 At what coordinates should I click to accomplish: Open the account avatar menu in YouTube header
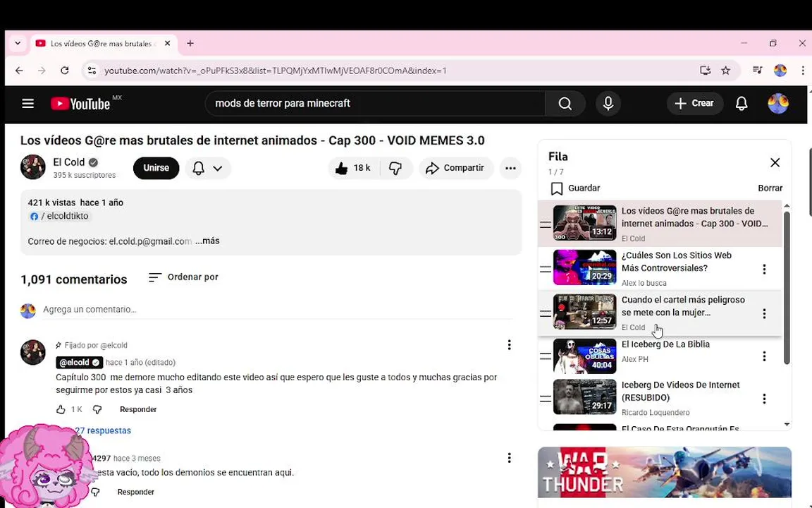click(778, 104)
